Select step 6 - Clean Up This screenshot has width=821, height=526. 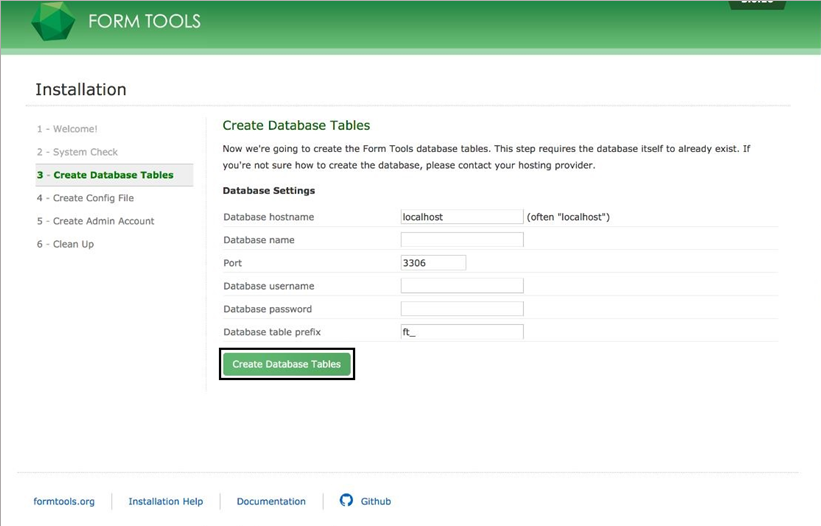click(x=65, y=244)
